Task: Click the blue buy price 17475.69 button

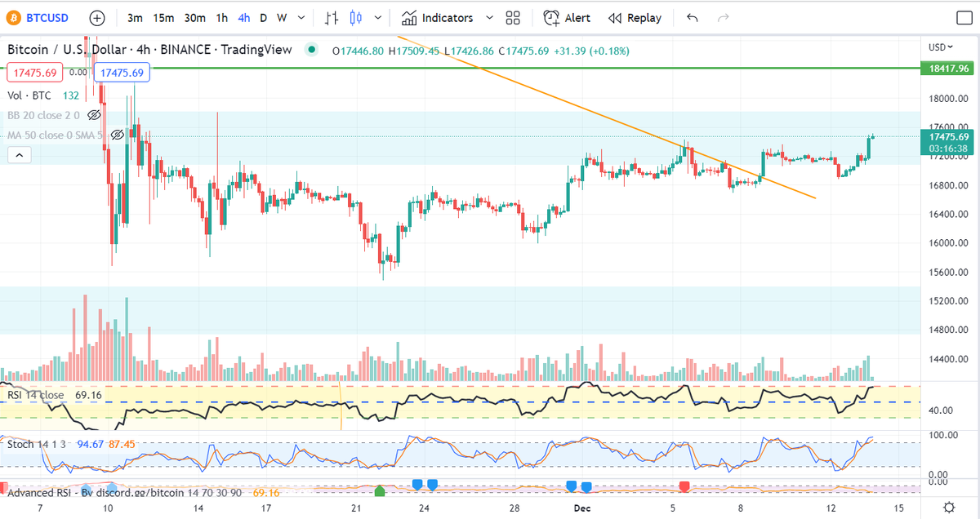Action: coord(123,73)
